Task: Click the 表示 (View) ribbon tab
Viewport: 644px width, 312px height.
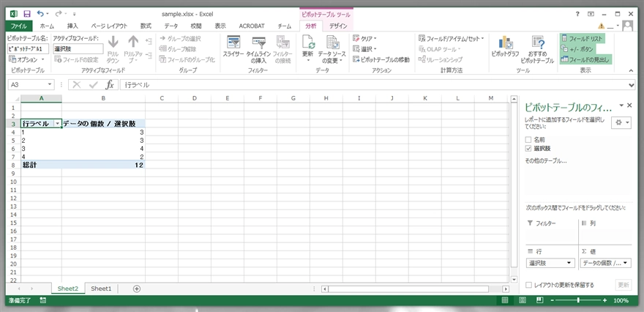Action: tap(220, 26)
